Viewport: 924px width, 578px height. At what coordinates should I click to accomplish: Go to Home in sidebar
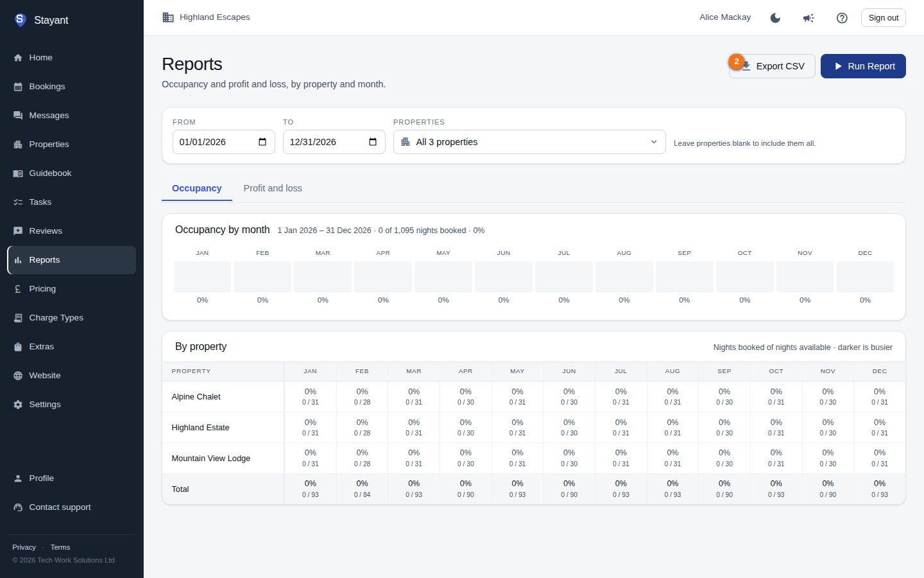click(71, 58)
